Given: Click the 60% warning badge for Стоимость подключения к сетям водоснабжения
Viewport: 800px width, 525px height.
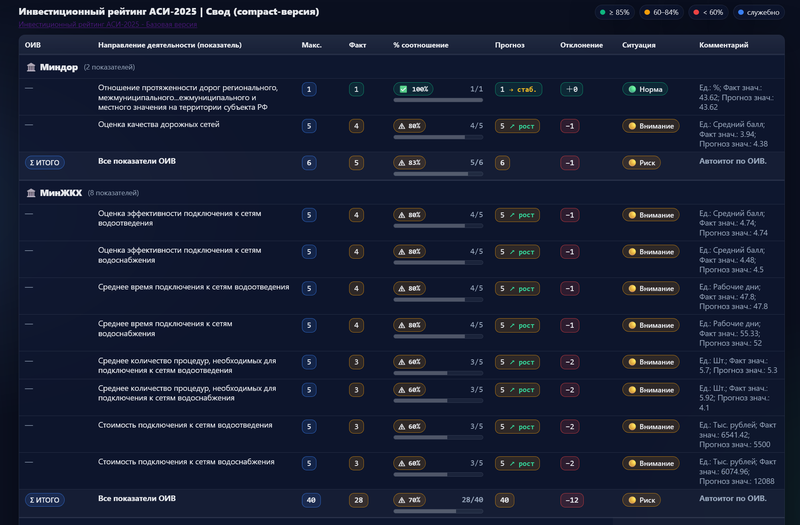Looking at the screenshot, I should tap(409, 463).
